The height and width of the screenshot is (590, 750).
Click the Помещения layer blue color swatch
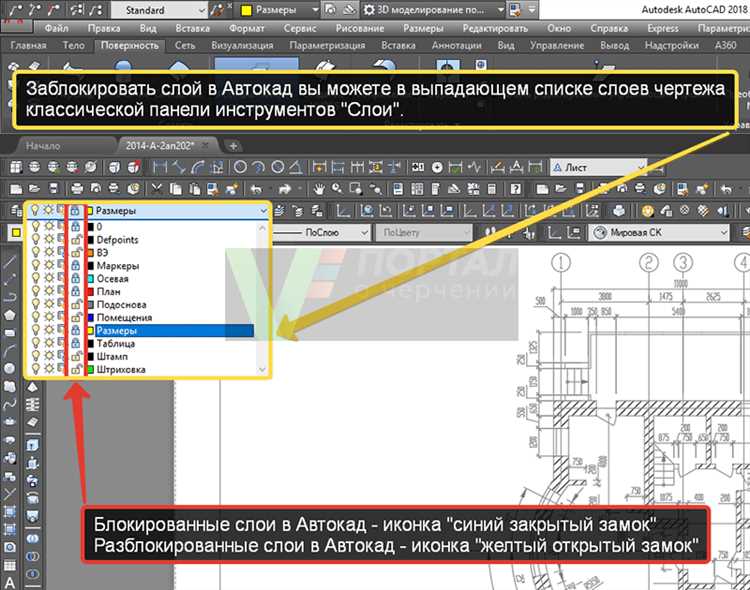click(90, 317)
